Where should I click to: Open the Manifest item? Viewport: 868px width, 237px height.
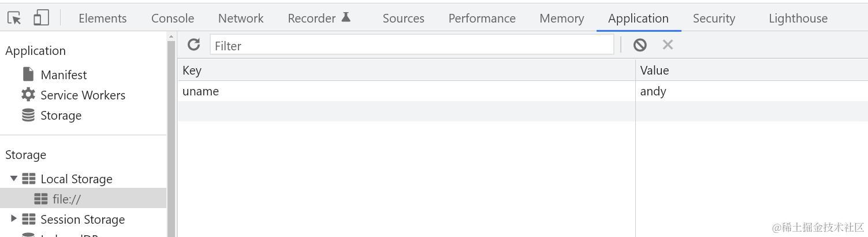(x=63, y=75)
